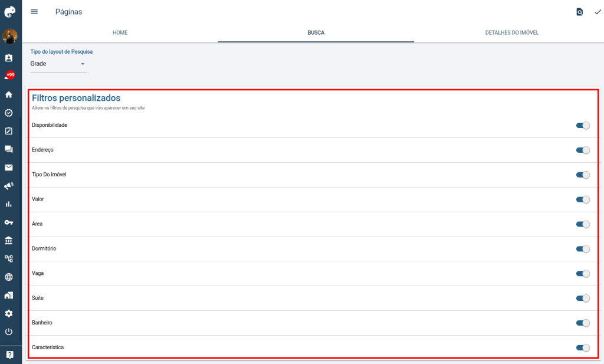Click the Tipo Do Imóvel label
Screen dimensions: 604x364
click(x=49, y=175)
